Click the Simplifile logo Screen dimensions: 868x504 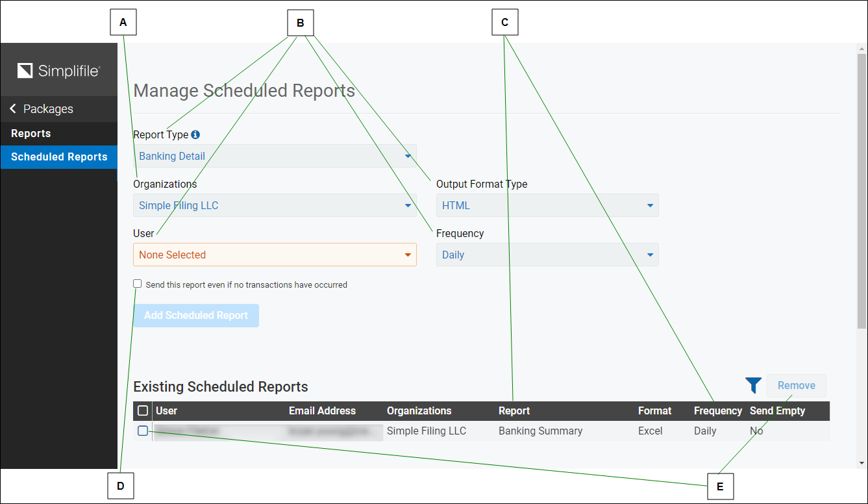pyautogui.click(x=58, y=70)
